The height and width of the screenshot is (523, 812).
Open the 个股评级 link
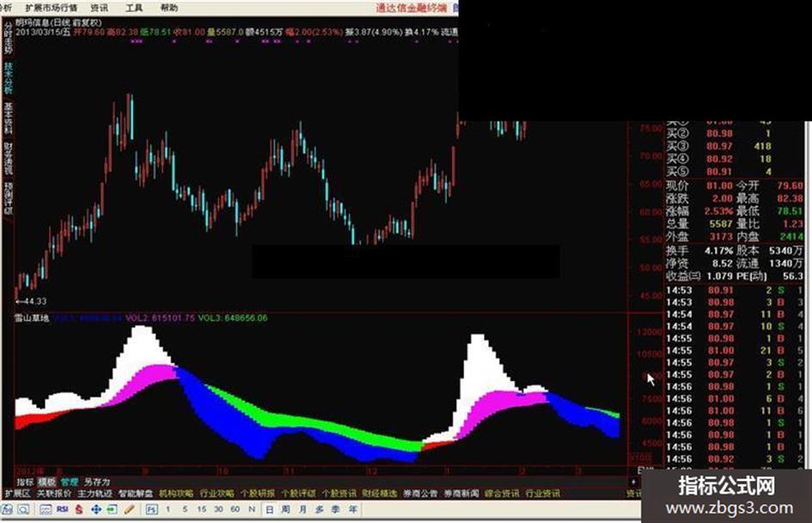pos(298,494)
